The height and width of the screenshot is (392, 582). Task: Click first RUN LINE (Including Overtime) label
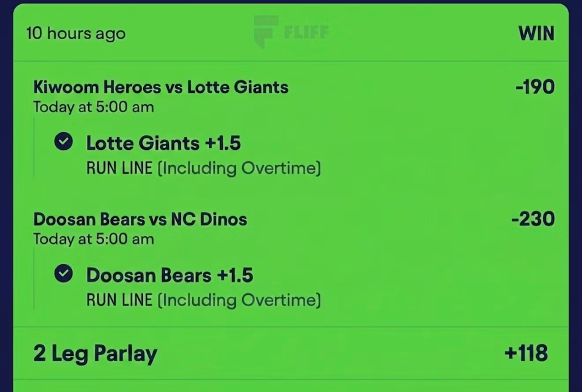[203, 168]
